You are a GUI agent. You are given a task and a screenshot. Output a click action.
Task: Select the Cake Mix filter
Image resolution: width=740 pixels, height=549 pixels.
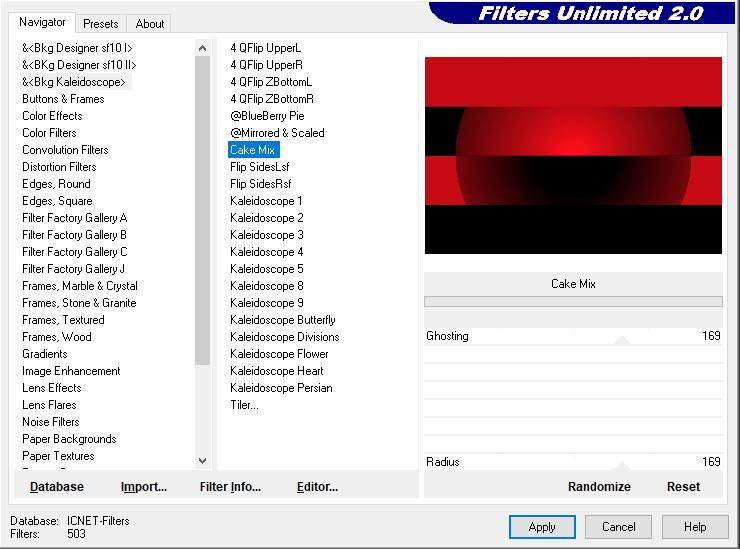click(x=253, y=150)
